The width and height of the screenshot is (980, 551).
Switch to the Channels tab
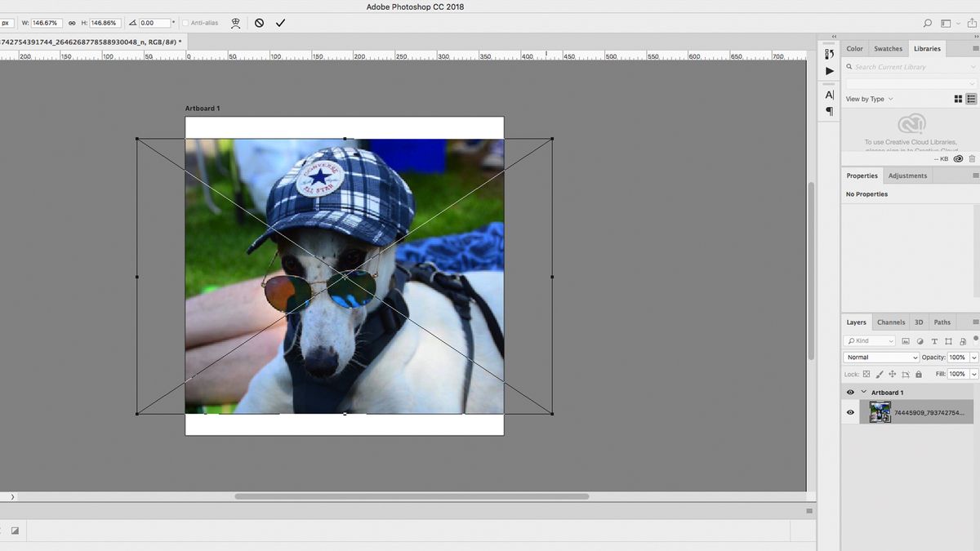coord(890,322)
